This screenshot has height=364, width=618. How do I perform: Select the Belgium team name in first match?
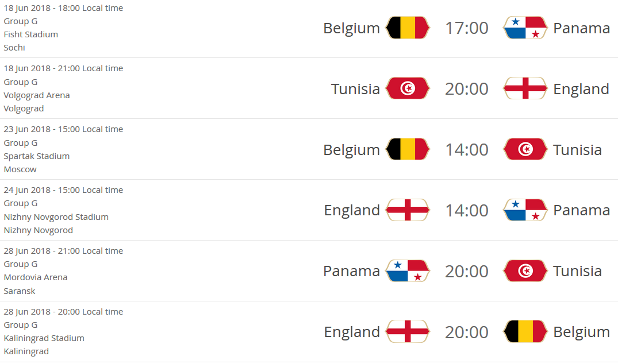tap(352, 29)
